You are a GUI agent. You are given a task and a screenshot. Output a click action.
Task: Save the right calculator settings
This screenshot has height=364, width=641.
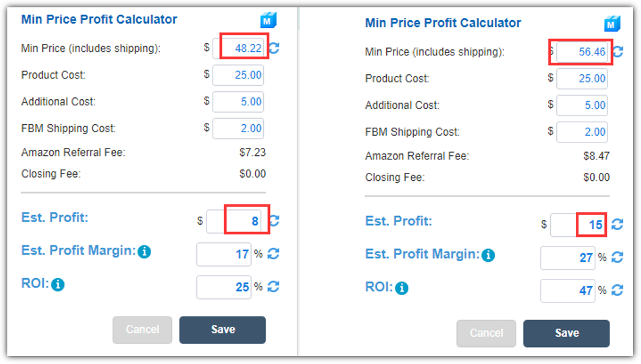pyautogui.click(x=566, y=334)
